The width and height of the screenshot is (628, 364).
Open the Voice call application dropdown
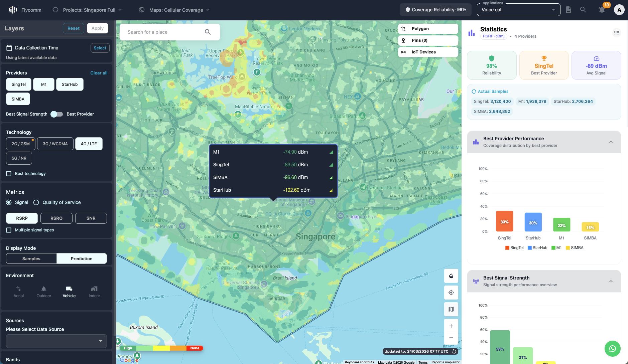click(x=518, y=10)
